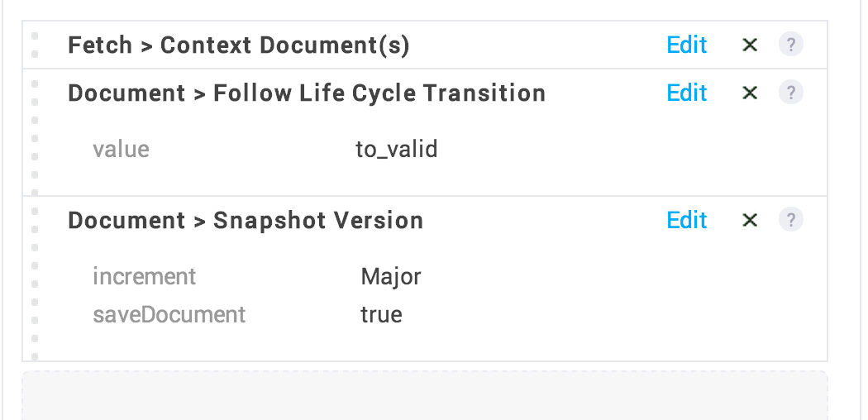Edit the Snapshot Version operation
Viewport: 868px width, 420px height.
[x=687, y=220]
